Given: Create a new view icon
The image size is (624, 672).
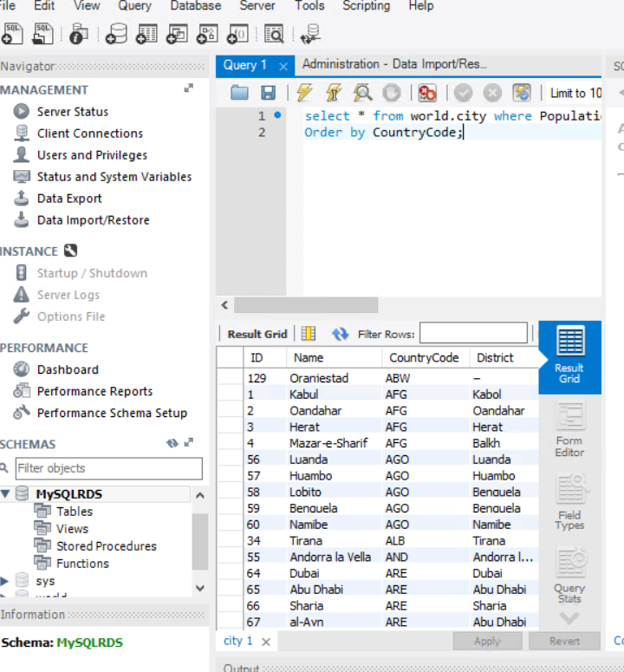Looking at the screenshot, I should click(x=177, y=34).
